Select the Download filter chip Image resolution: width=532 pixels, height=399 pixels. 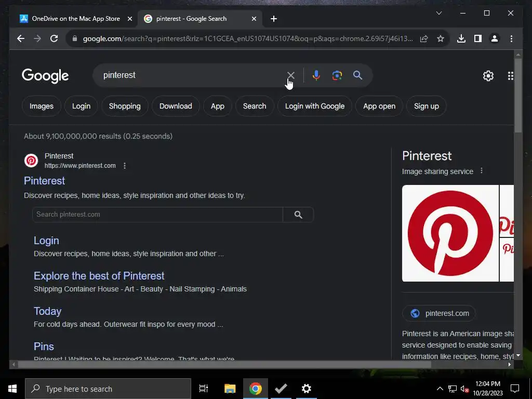tap(176, 106)
